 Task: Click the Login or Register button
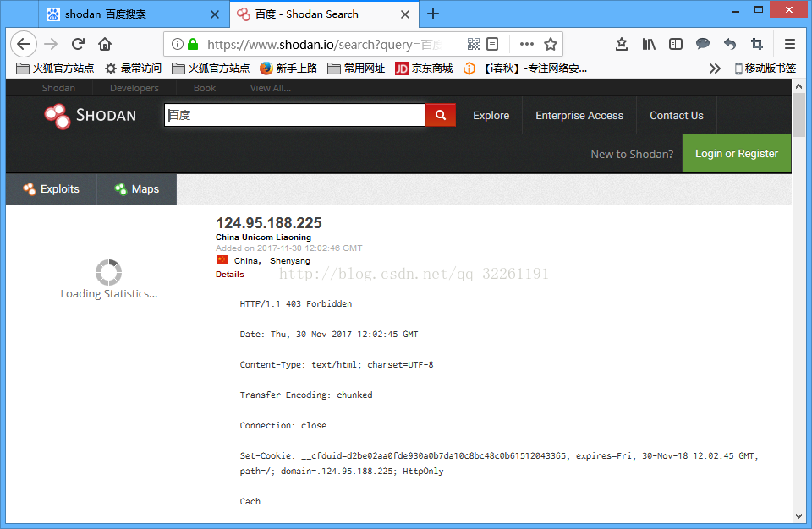(x=737, y=154)
